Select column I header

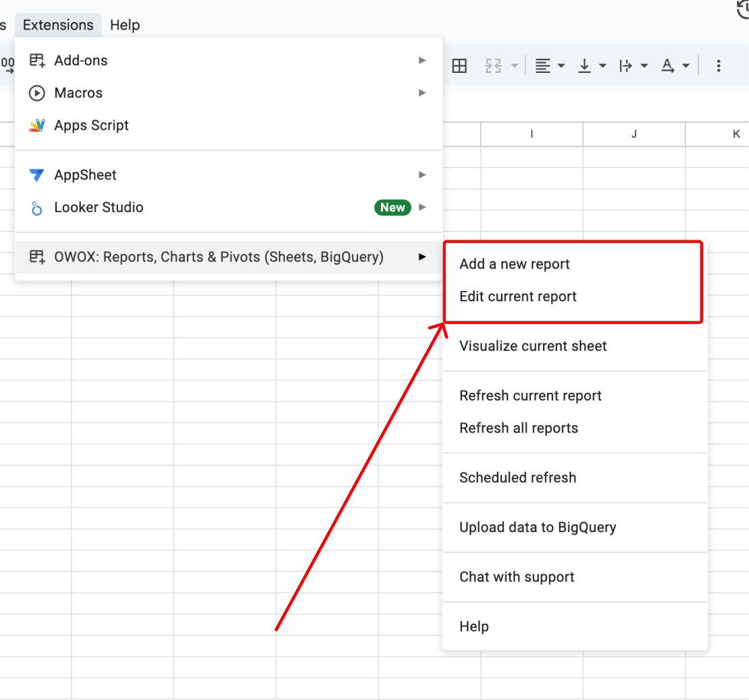(532, 134)
